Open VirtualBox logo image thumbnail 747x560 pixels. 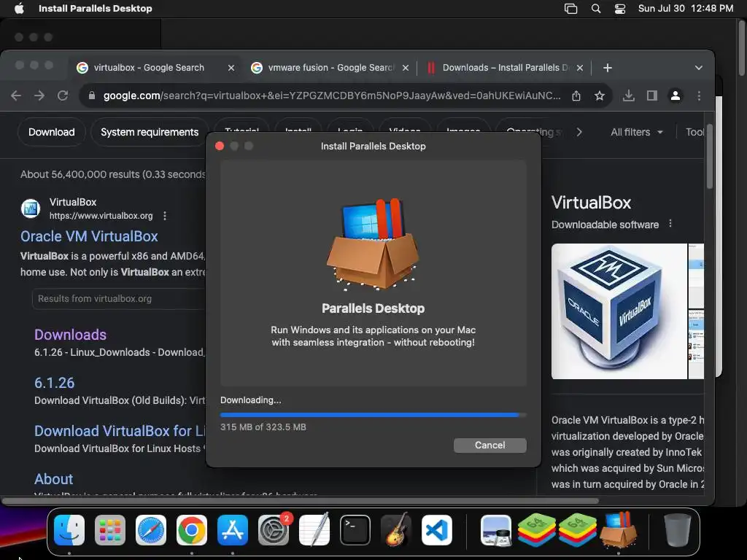pos(619,311)
